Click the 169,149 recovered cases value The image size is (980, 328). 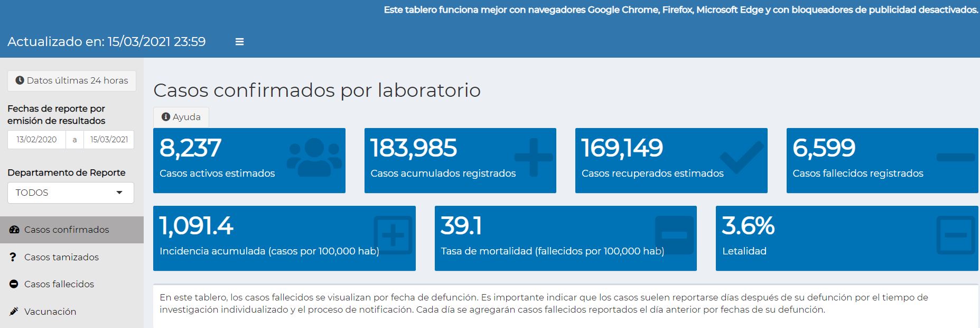tap(622, 148)
